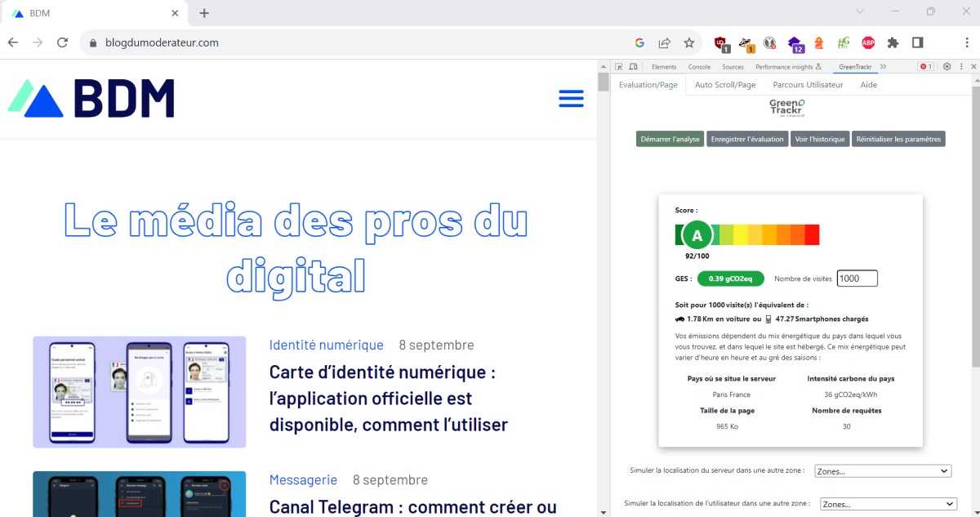Open the uBlock Origin extension icon
Viewport: 980px width, 517px height.
[x=721, y=43]
